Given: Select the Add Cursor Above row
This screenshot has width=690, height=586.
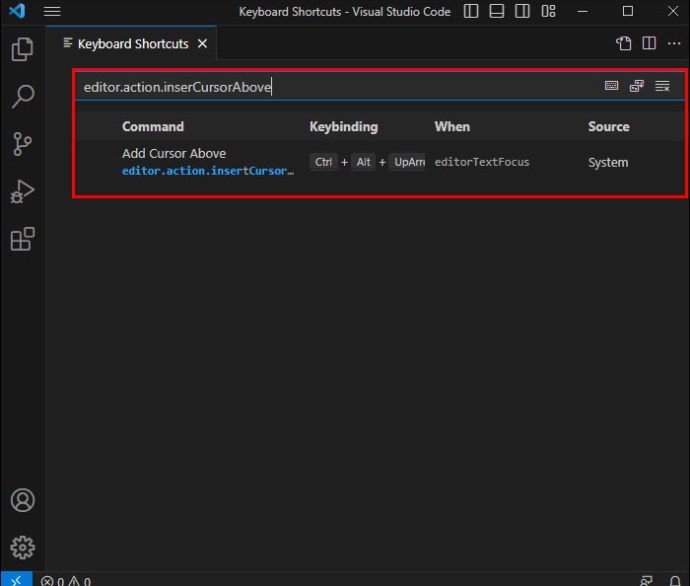Looking at the screenshot, I should pos(380,162).
